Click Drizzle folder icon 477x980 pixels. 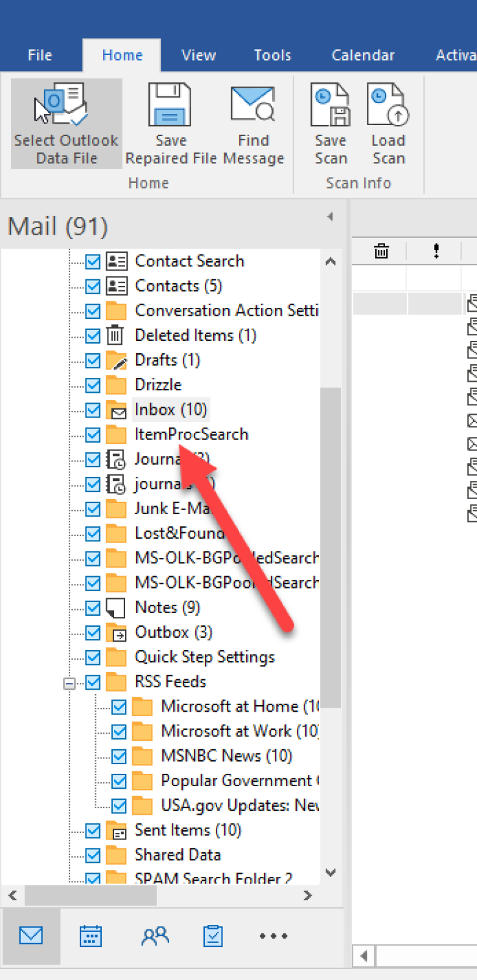pyautogui.click(x=116, y=384)
